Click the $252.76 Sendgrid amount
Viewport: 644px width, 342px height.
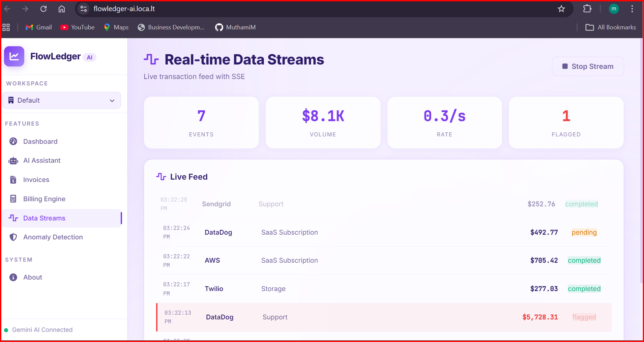[541, 204]
